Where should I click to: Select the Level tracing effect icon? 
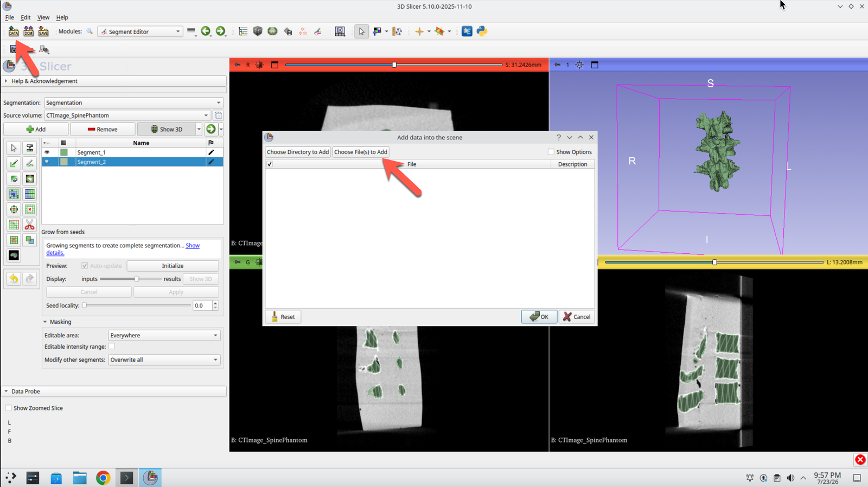[30, 178]
